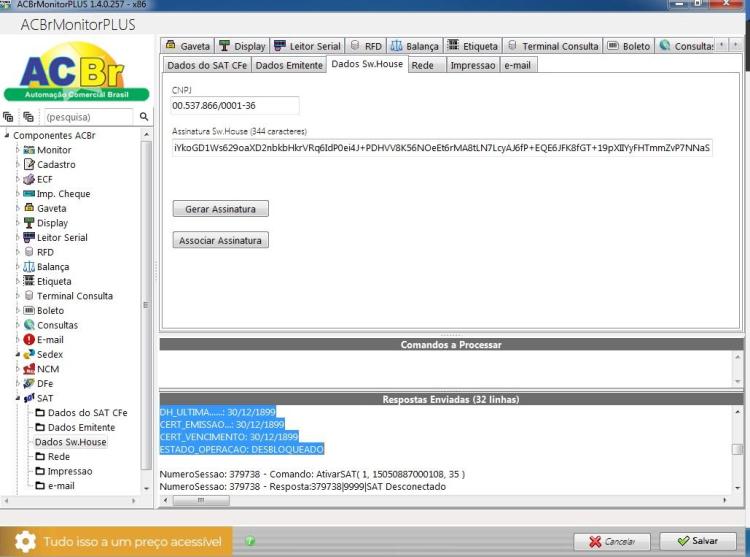Click the component tree vertical scrollbar
The height and width of the screenshot is (557, 750).
coord(146,311)
